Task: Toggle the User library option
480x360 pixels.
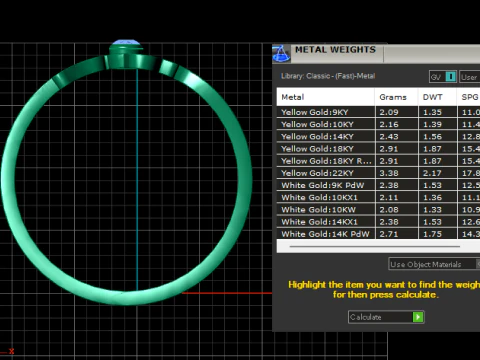Action: 470,77
